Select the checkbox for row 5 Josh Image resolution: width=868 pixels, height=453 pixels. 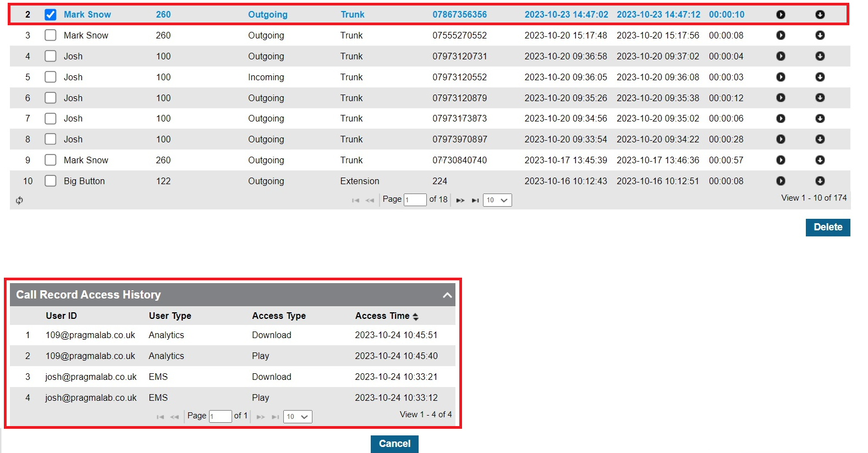coord(51,77)
